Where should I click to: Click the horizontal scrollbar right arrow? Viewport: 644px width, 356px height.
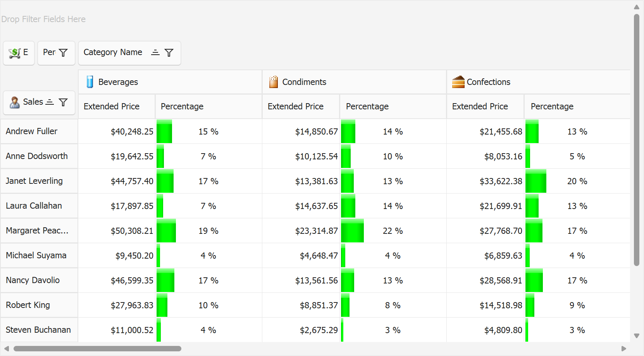tap(623, 349)
